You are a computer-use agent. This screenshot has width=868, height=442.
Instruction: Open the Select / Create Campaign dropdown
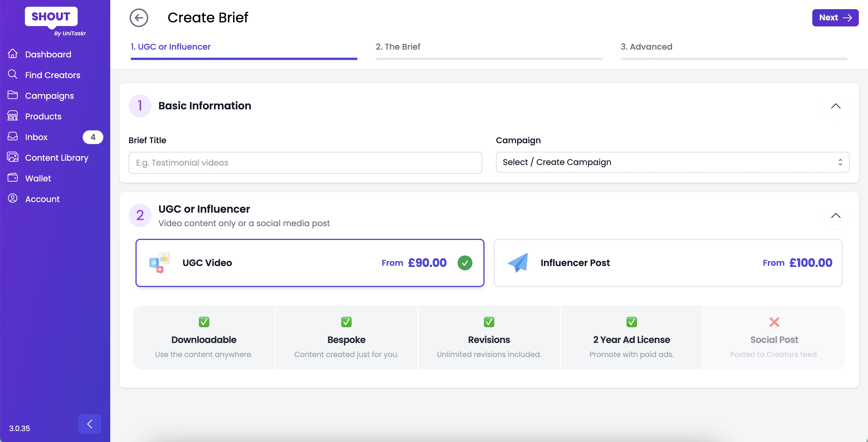click(672, 162)
